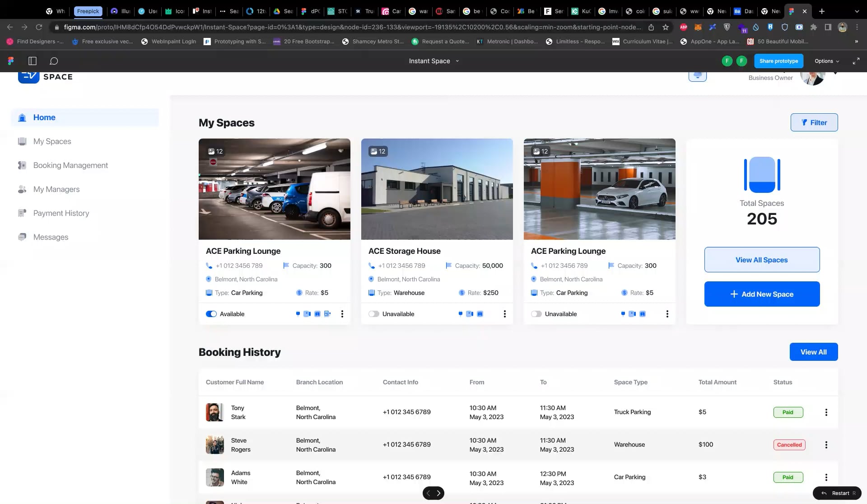867x504 pixels.
Task: Reload the page with the browser refresh icon
Action: [x=39, y=27]
